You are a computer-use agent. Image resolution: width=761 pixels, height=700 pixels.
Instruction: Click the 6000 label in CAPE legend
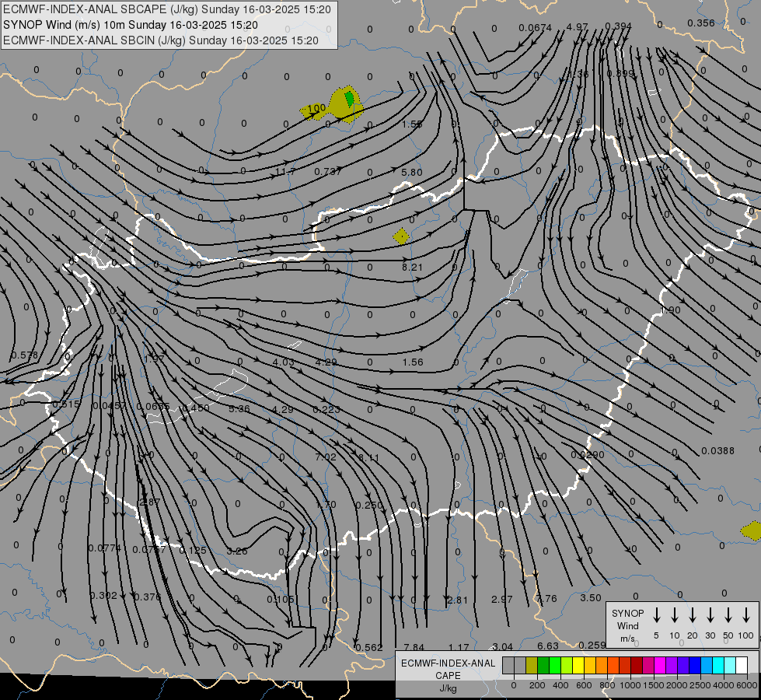coord(747,685)
